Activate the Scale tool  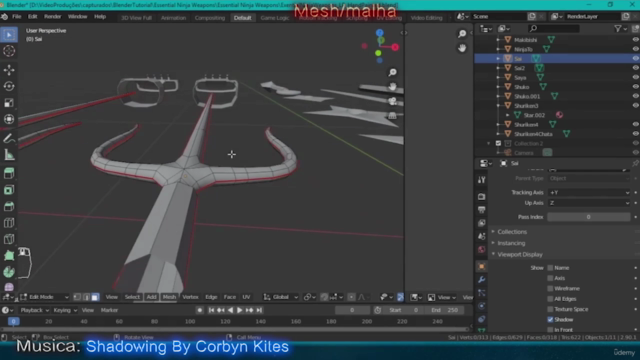9,102
